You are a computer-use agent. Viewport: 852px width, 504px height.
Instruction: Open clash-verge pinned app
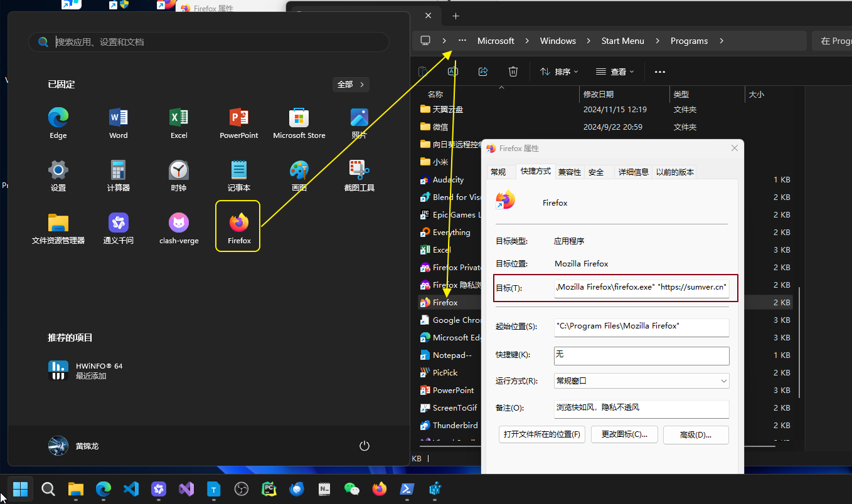pyautogui.click(x=179, y=229)
